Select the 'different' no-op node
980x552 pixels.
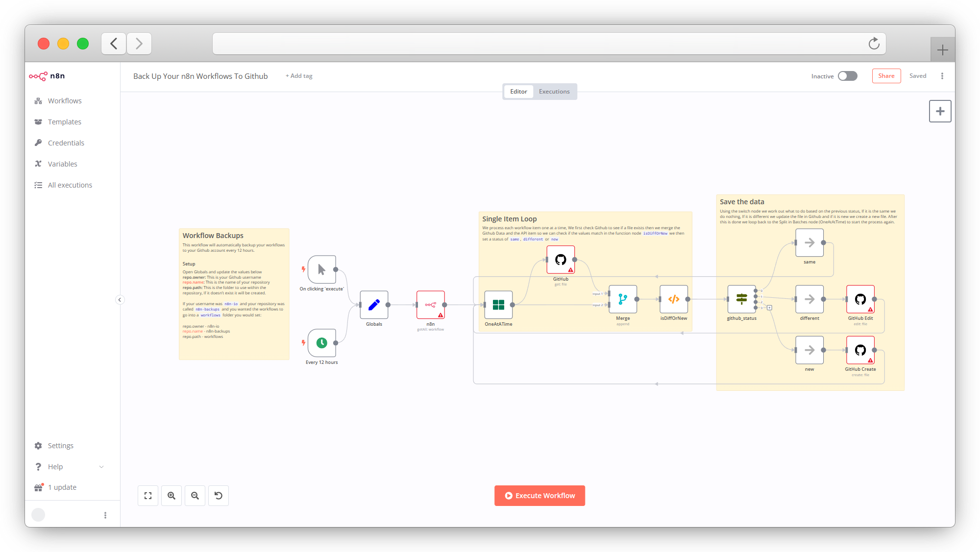coord(809,299)
